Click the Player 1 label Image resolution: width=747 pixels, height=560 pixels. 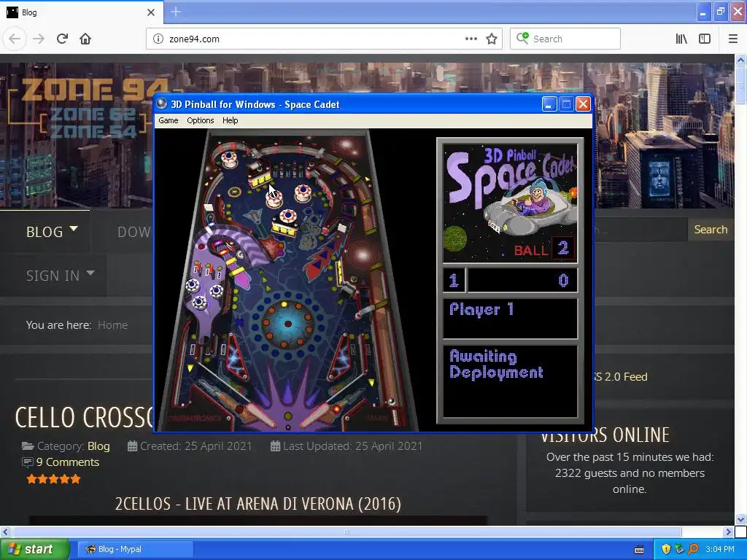coord(481,309)
